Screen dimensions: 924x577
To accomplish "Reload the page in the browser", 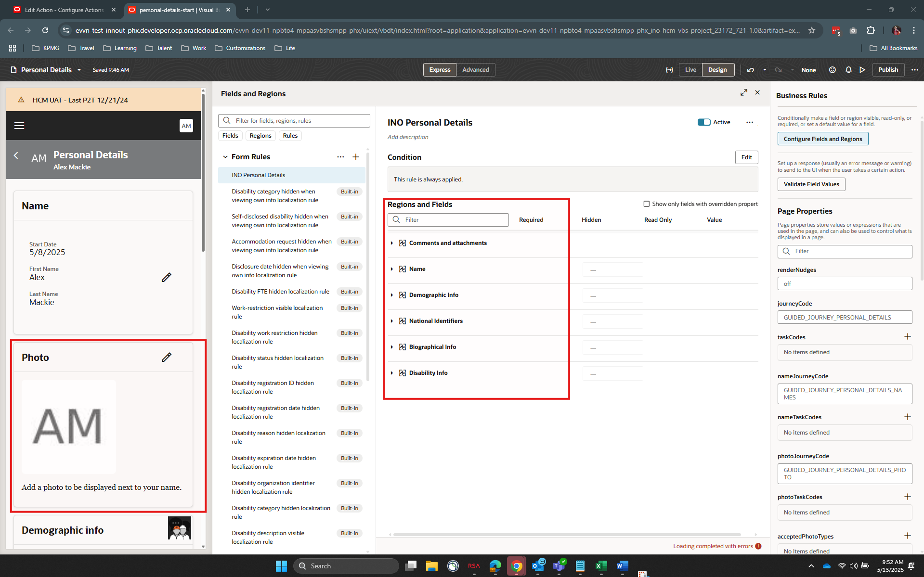I will [45, 30].
